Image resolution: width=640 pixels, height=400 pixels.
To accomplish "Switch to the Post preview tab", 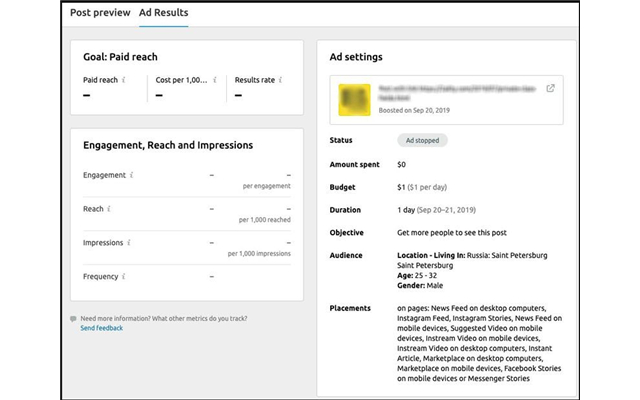I will pyautogui.click(x=98, y=13).
